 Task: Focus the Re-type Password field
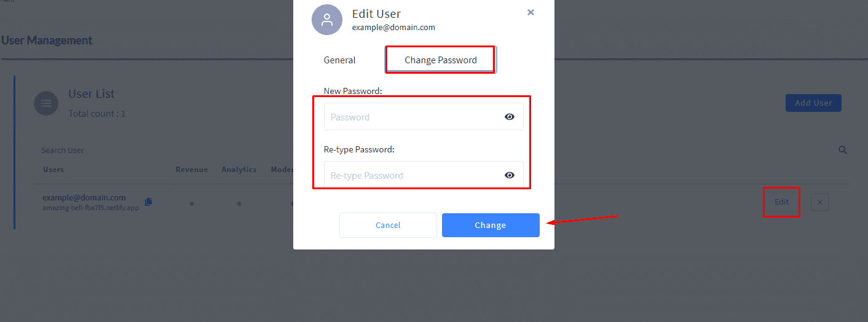(424, 175)
